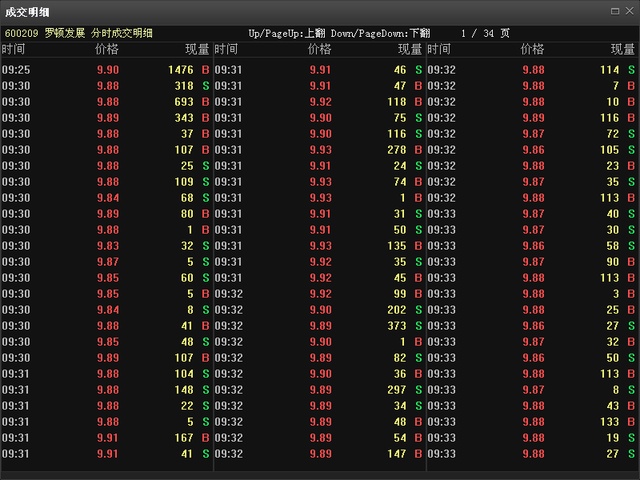
Task: Click the S marker beside volume 318
Action: click(x=206, y=86)
